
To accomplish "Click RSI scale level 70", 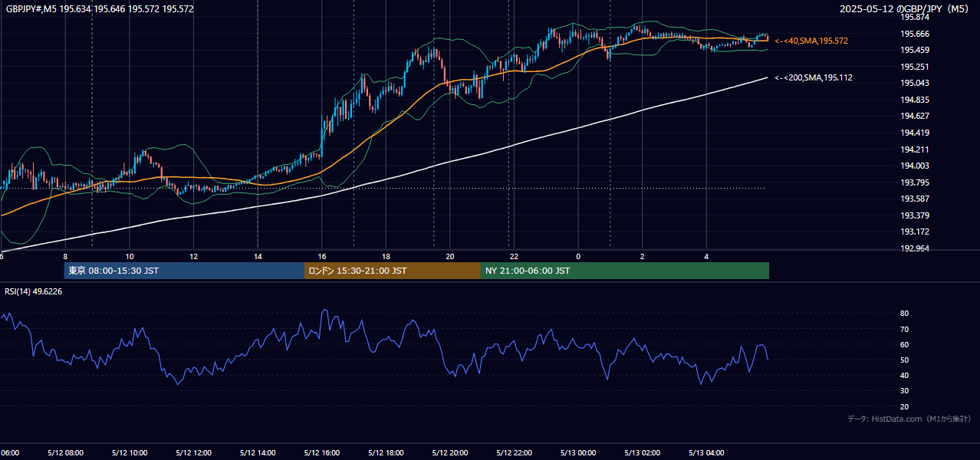I will tap(904, 329).
